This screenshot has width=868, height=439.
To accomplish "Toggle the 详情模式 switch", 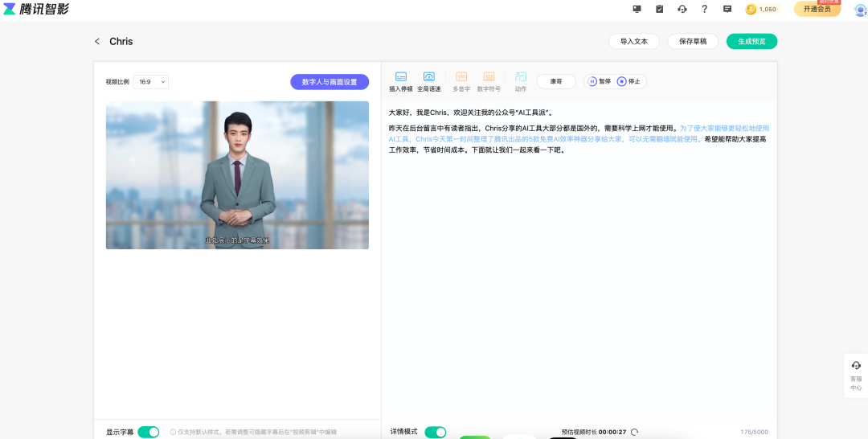I will point(435,432).
